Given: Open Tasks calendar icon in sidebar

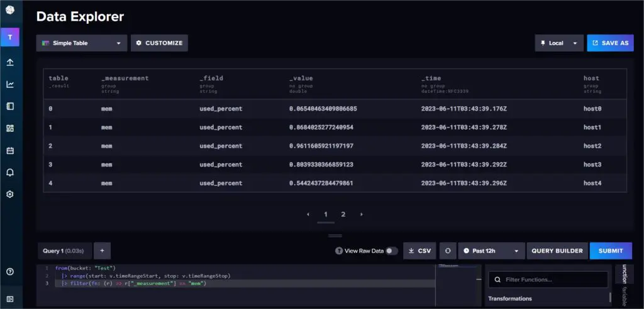Looking at the screenshot, I should (10, 150).
